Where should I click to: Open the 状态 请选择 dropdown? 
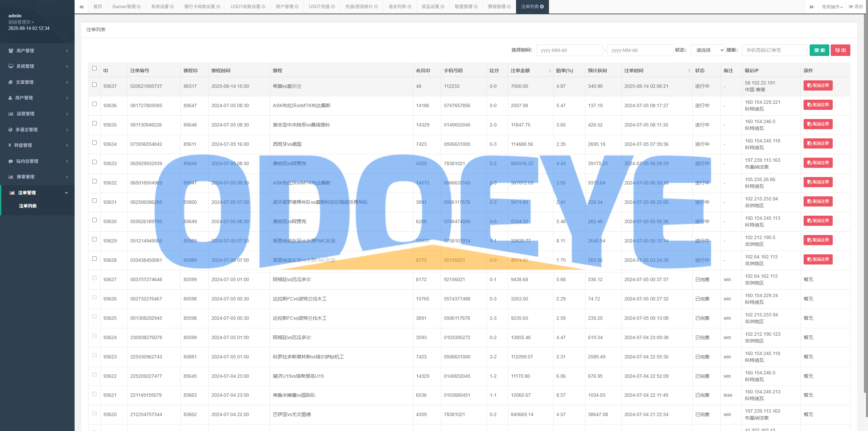coord(708,50)
